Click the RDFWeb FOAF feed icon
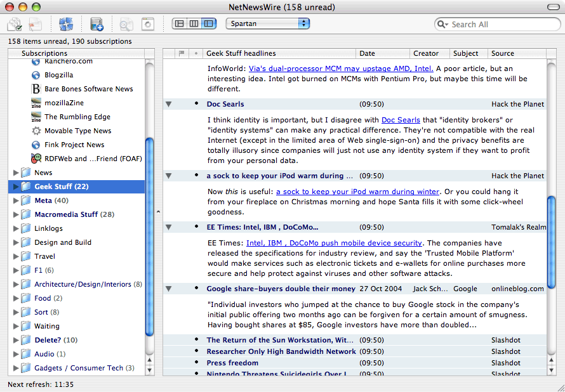This screenshot has height=392, width=565. point(36,159)
